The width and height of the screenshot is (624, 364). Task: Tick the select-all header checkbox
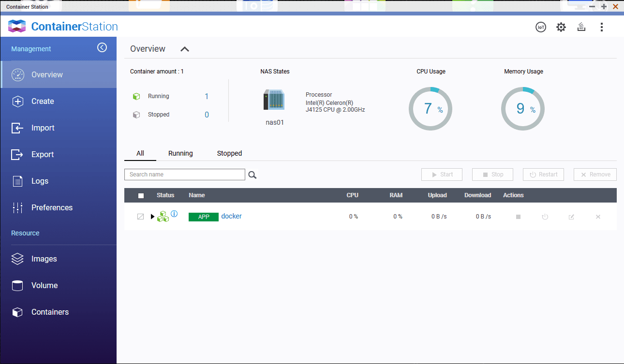141,196
